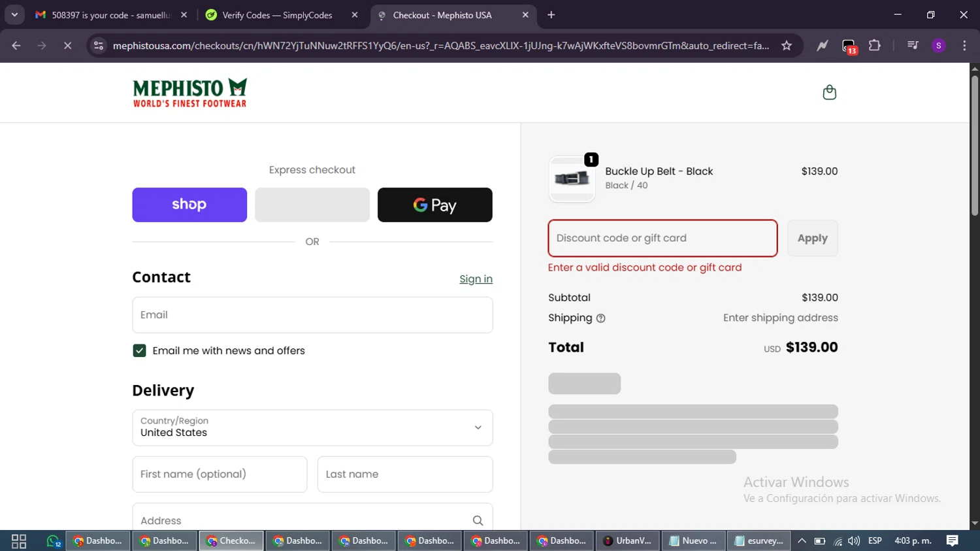Go forward with the browser forward arrow
The width and height of the screenshot is (980, 551).
click(42, 46)
